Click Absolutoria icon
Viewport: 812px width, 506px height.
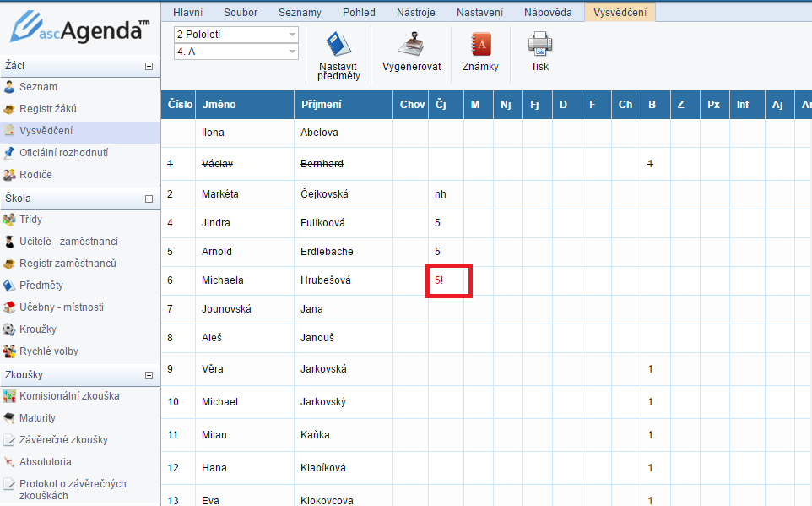[x=8, y=462]
